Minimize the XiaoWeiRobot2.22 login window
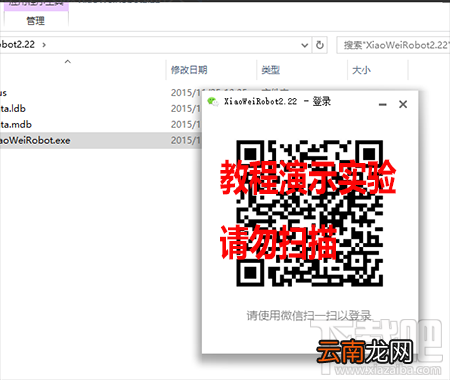Screen dimensions: 450x380 383,105
